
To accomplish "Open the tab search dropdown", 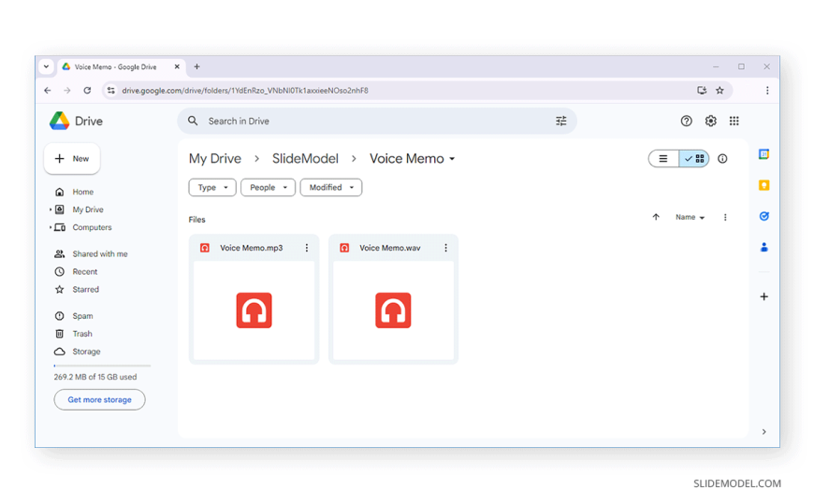I will pyautogui.click(x=46, y=66).
